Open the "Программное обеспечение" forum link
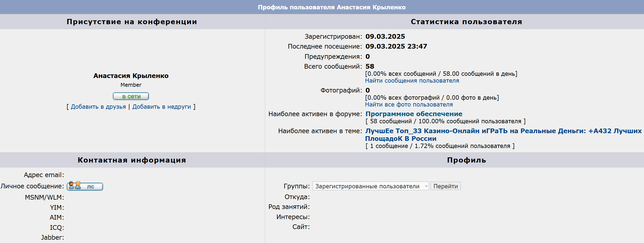 click(414, 114)
